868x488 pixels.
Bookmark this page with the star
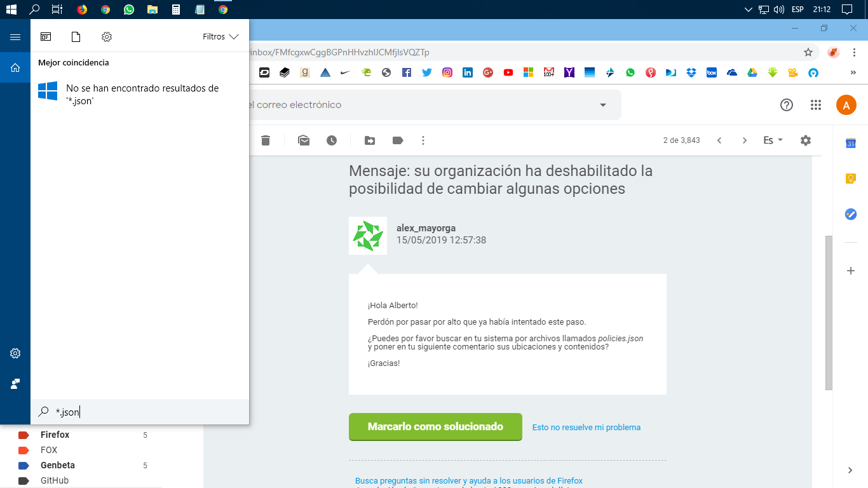click(x=808, y=52)
